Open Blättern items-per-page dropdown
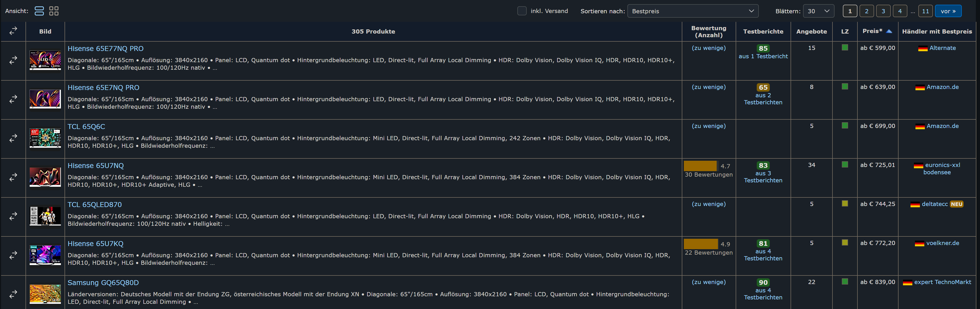The height and width of the screenshot is (309, 980). pos(818,11)
